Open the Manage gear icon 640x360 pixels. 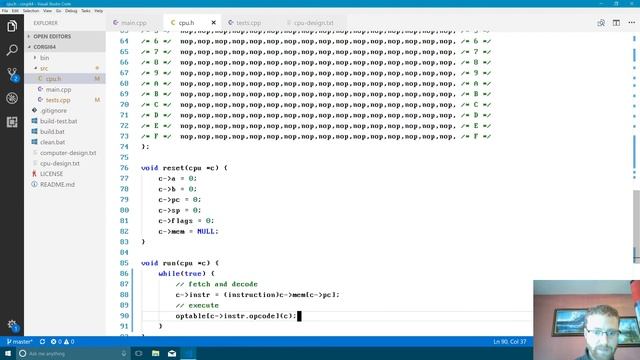(x=12, y=325)
